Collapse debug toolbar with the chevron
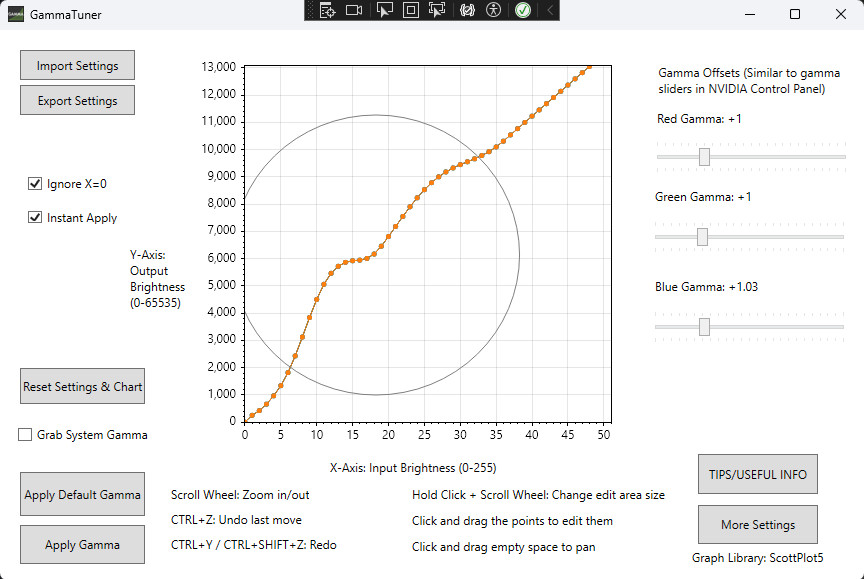The width and height of the screenshot is (864, 579). [x=549, y=10]
